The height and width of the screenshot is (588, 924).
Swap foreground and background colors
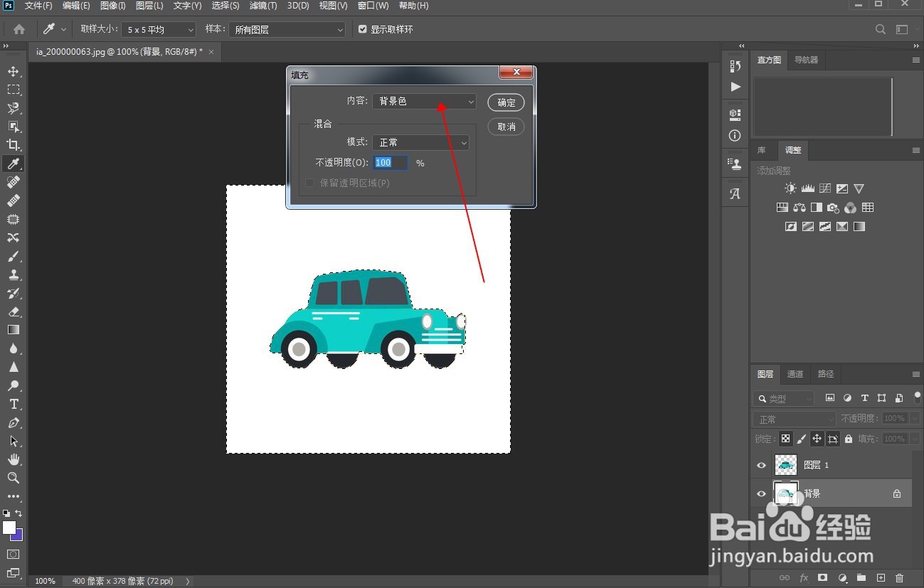18,513
